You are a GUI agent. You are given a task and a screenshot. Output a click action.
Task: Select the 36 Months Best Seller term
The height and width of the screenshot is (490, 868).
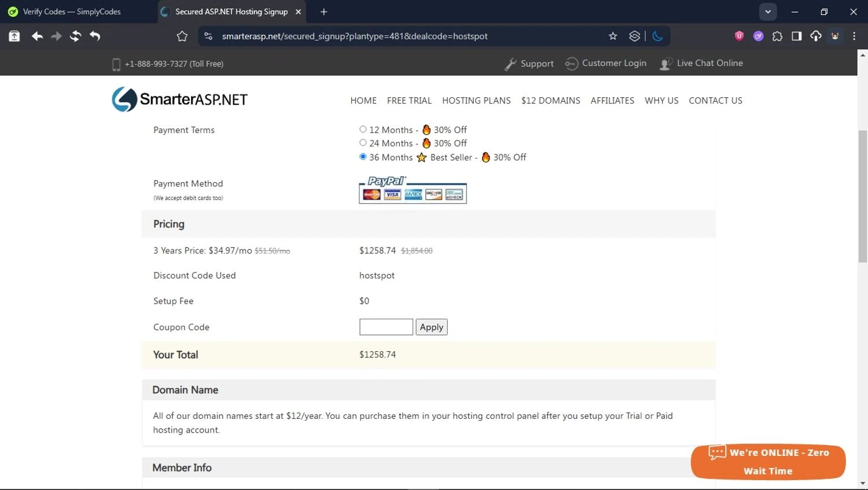click(x=363, y=157)
